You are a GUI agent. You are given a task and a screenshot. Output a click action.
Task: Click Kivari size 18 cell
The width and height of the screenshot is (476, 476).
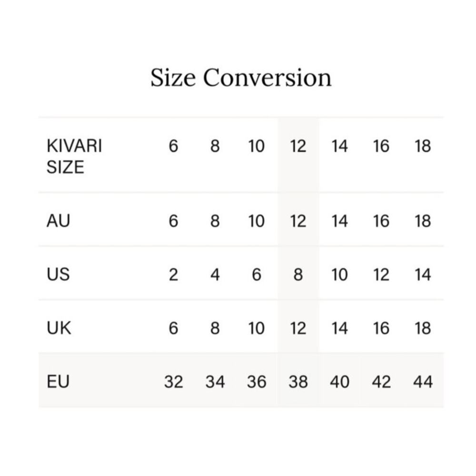[423, 146]
